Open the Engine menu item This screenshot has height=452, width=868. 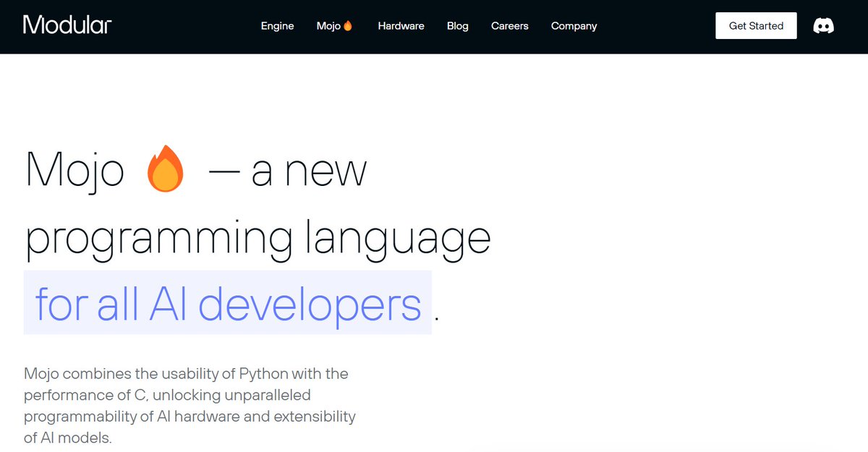277,26
